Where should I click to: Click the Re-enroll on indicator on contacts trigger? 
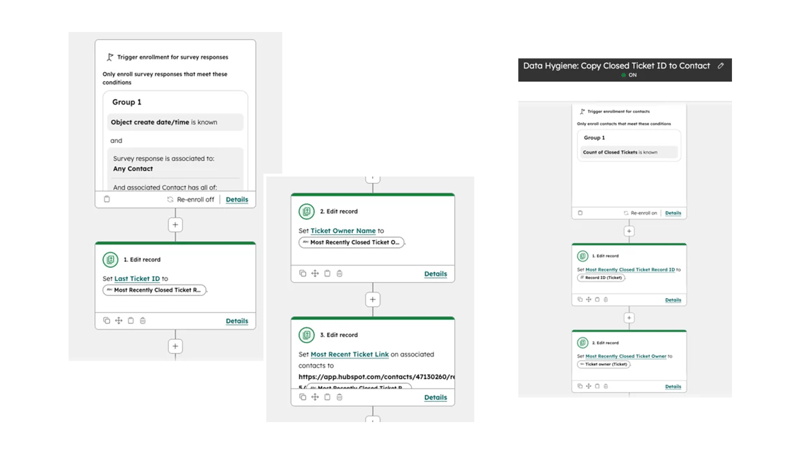point(640,213)
